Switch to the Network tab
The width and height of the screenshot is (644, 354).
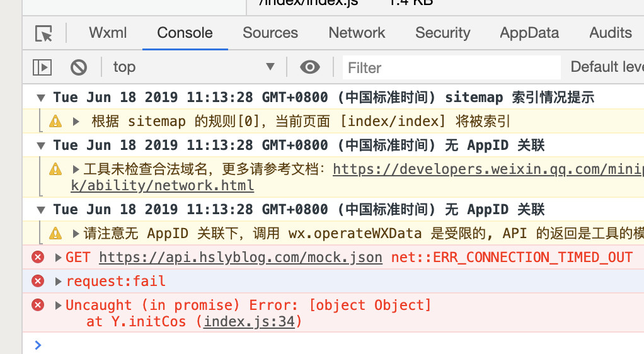tap(357, 33)
